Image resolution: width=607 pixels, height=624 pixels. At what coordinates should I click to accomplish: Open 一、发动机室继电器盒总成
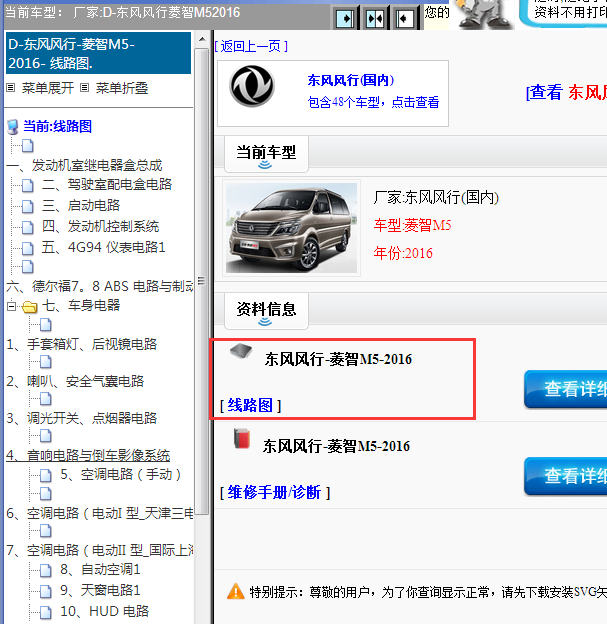click(84, 165)
